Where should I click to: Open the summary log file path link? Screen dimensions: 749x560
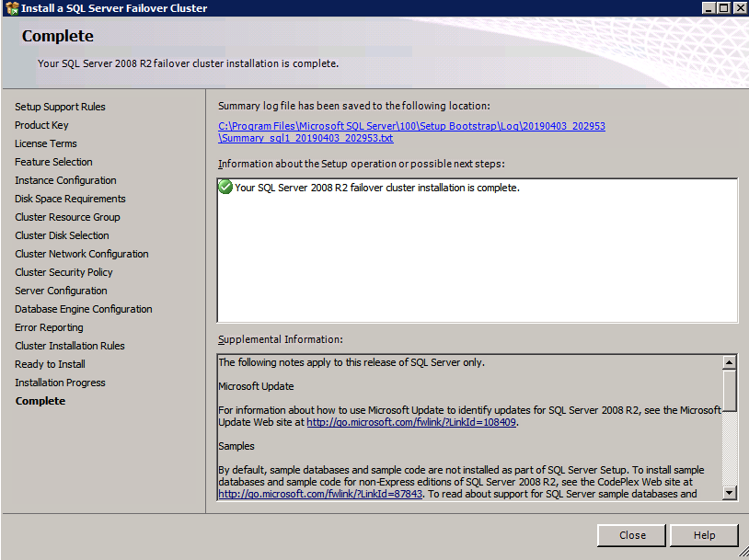[411, 132]
